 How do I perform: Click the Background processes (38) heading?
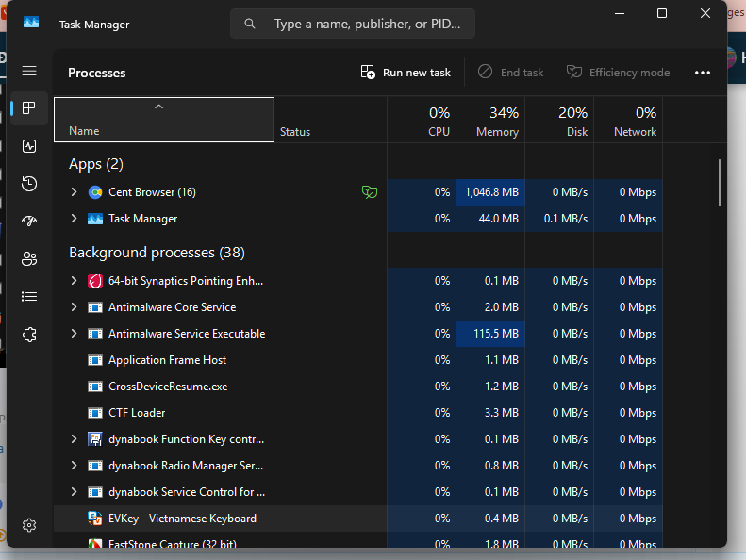point(157,253)
